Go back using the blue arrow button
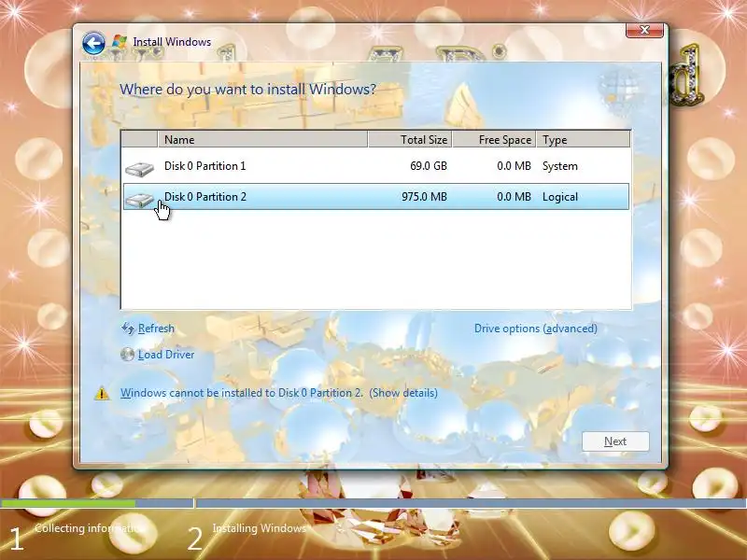The image size is (747, 560). (93, 43)
